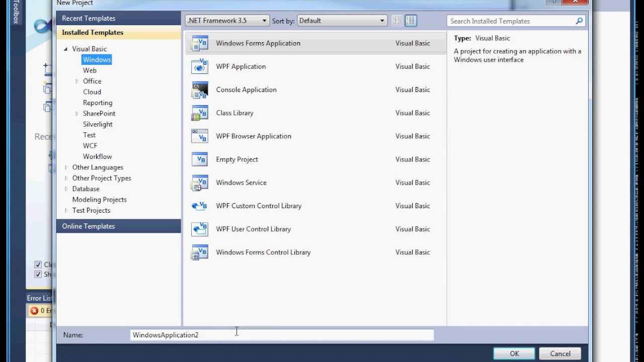Viewport: 644px width, 362px height.
Task: Click the search magnifier icon
Action: [579, 21]
